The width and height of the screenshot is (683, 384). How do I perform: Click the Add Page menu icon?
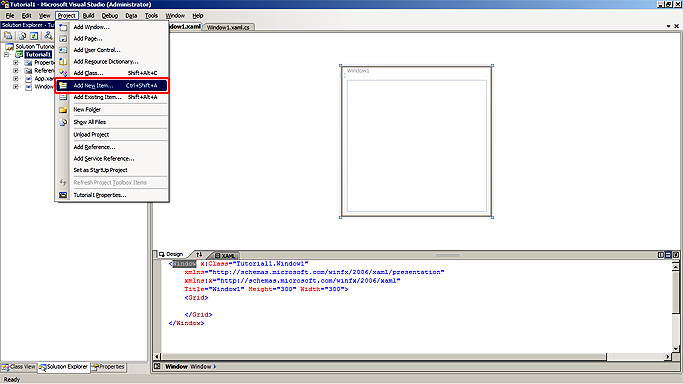(63, 39)
